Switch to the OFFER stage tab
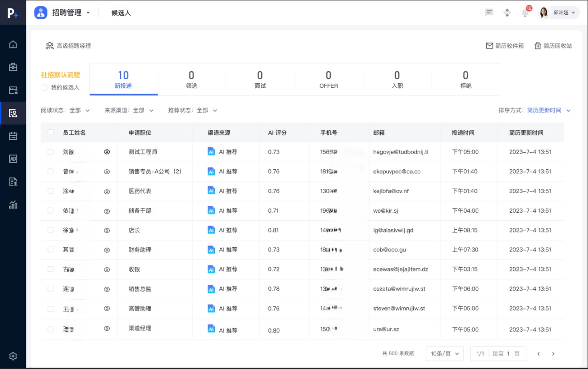Image resolution: width=588 pixels, height=369 pixels. tap(328, 79)
